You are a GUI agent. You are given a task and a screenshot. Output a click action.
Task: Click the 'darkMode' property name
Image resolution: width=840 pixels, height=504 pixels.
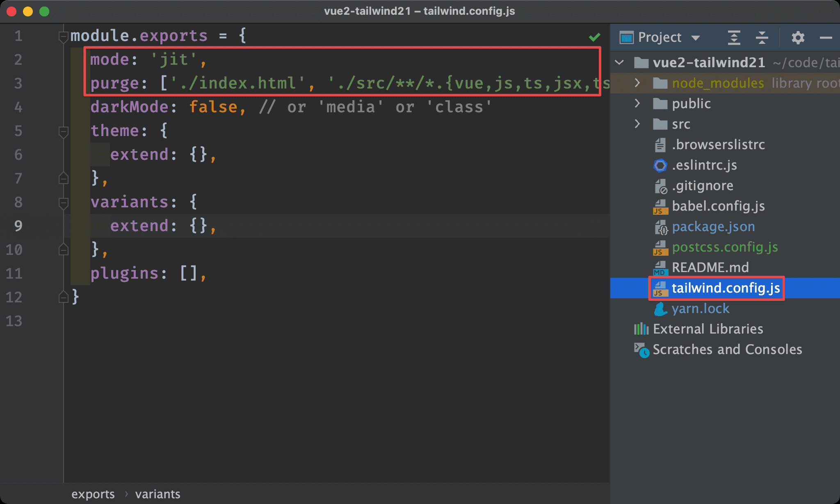129,107
